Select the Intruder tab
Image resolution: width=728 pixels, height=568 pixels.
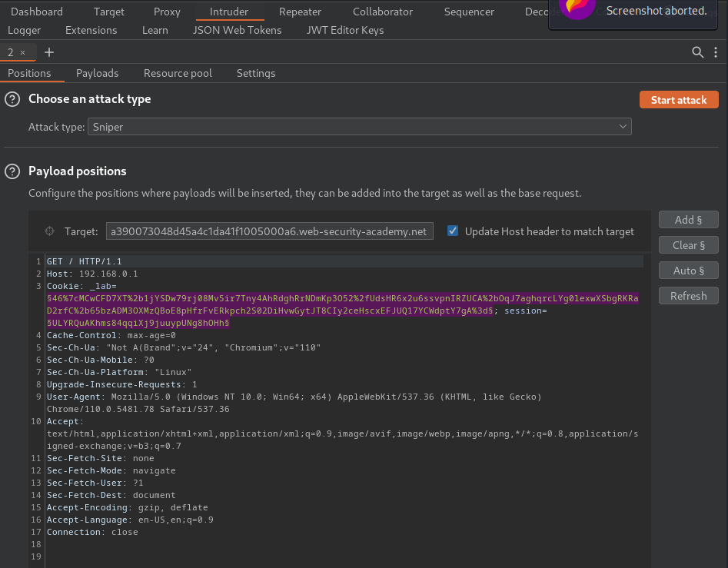click(229, 12)
